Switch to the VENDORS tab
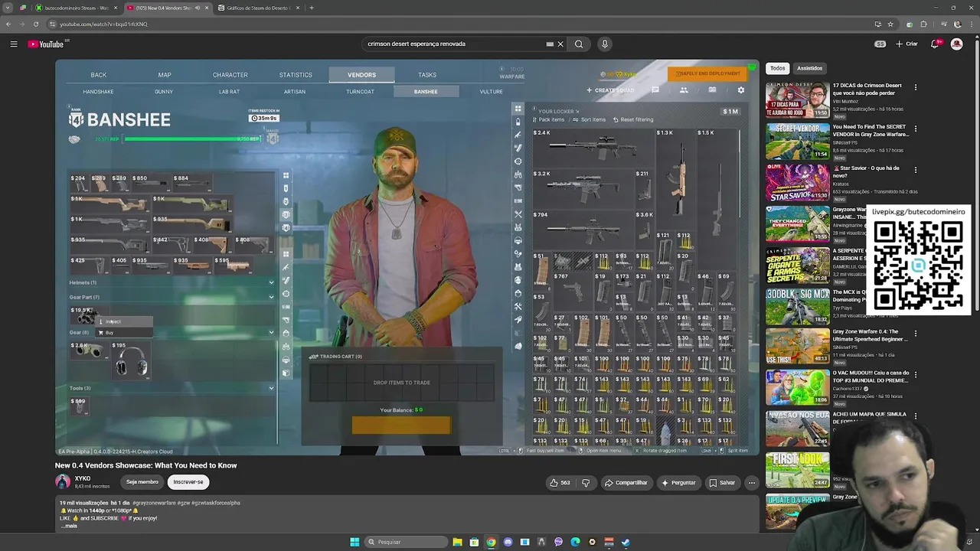Image resolution: width=980 pixels, height=551 pixels. tap(361, 75)
